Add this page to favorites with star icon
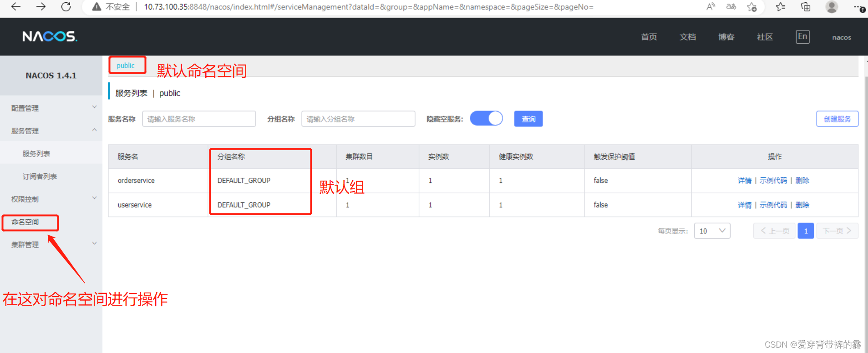 [x=752, y=7]
